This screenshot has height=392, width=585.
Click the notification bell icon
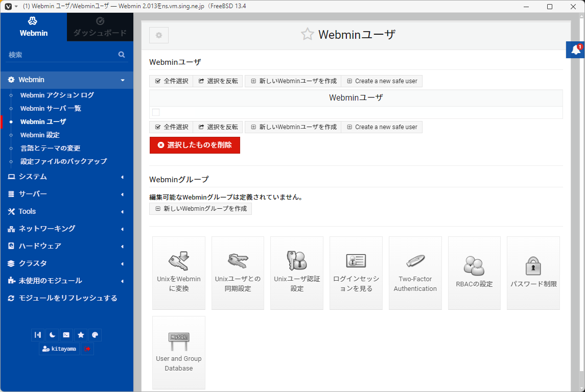coord(576,50)
